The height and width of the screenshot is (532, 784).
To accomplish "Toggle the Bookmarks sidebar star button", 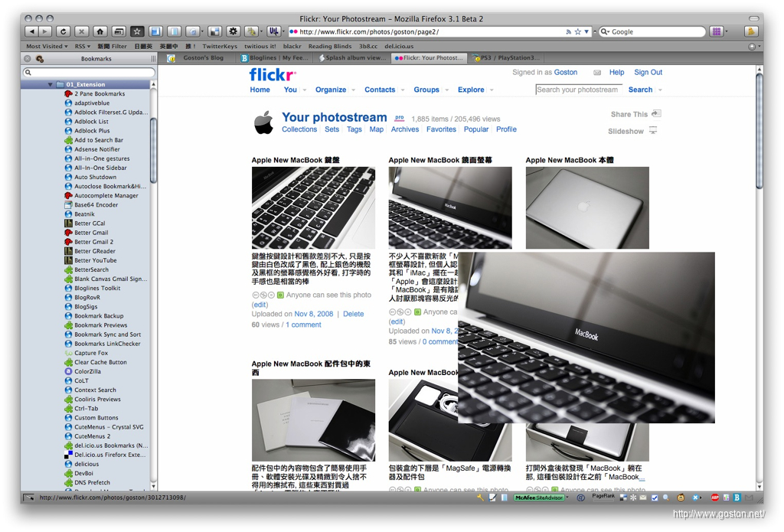I will [x=137, y=31].
